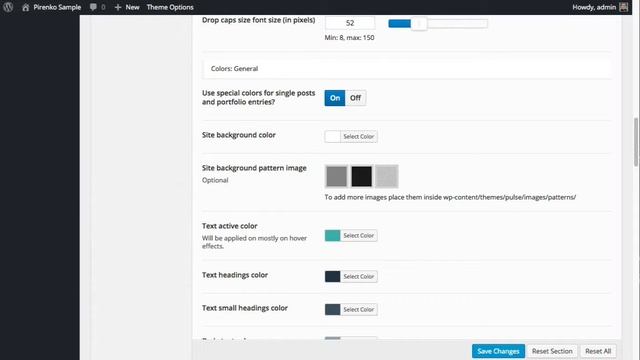
Task: Click the plus icon beside New
Action: click(118, 7)
